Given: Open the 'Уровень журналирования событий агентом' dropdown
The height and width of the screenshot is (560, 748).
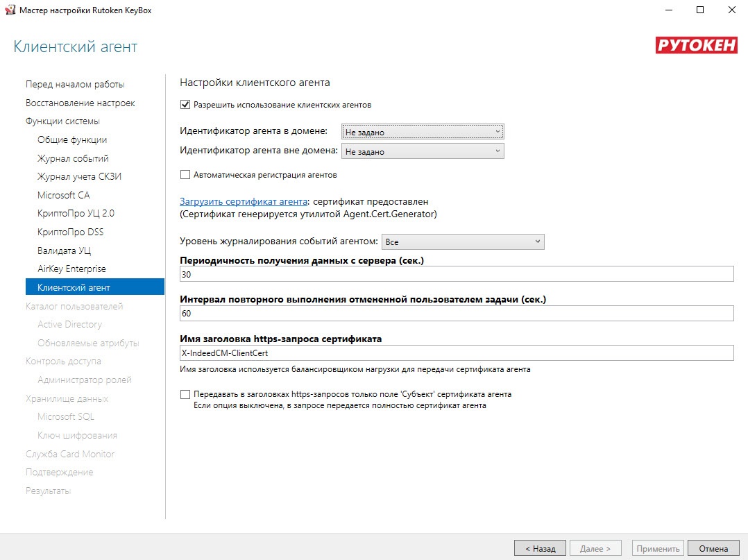Looking at the screenshot, I should 462,241.
